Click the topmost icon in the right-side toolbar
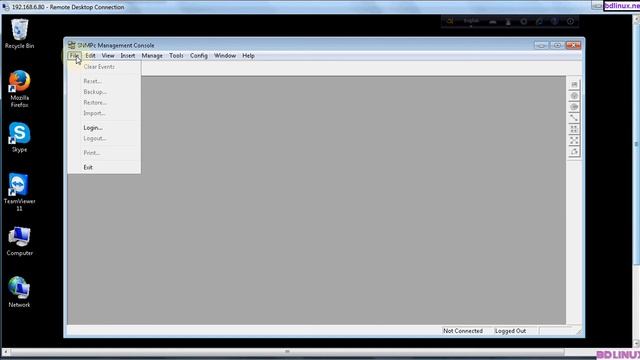Viewport: 640px width, 360px height. pyautogui.click(x=574, y=84)
